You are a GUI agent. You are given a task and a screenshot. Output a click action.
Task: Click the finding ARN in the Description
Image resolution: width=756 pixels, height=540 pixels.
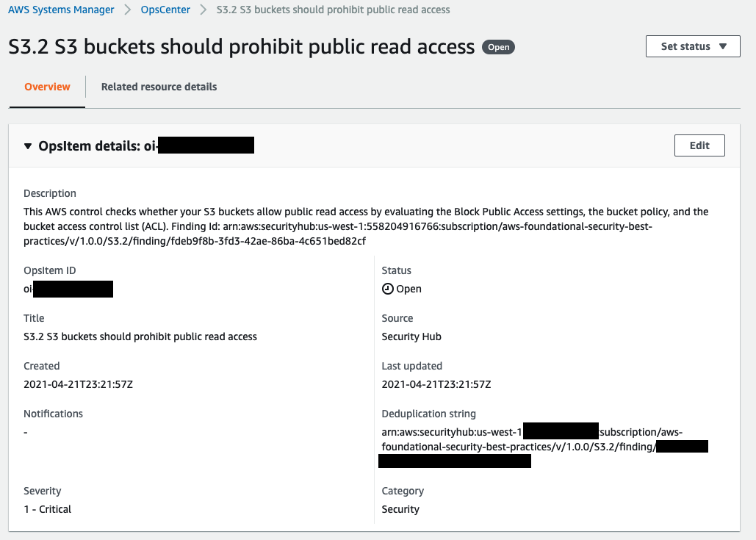(x=441, y=226)
